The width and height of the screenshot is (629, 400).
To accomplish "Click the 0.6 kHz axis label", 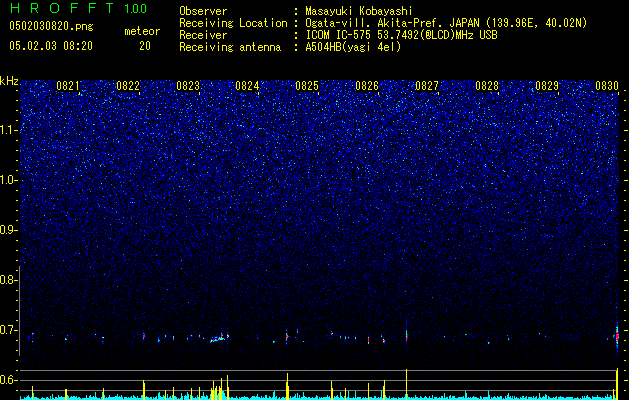I will click(8, 380).
